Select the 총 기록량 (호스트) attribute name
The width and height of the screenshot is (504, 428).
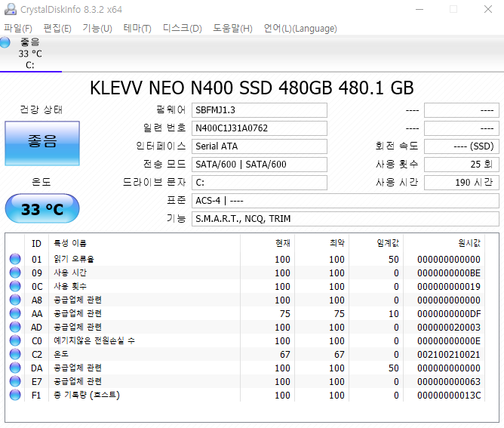87,395
